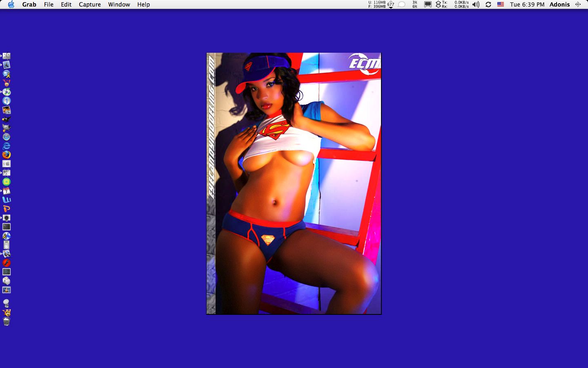Open Flash Player red icon in Dock

point(7,263)
